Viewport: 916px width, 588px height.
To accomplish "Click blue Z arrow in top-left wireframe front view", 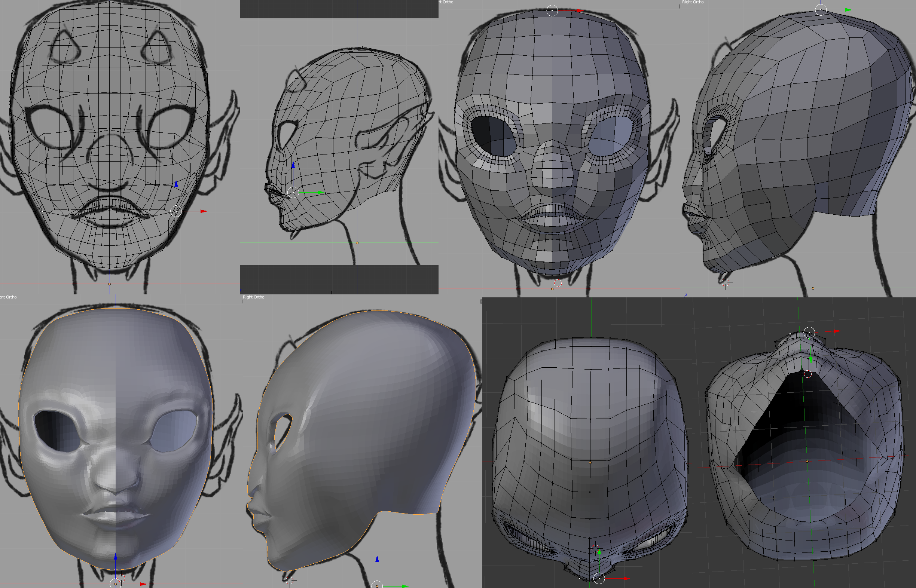I will tap(176, 184).
